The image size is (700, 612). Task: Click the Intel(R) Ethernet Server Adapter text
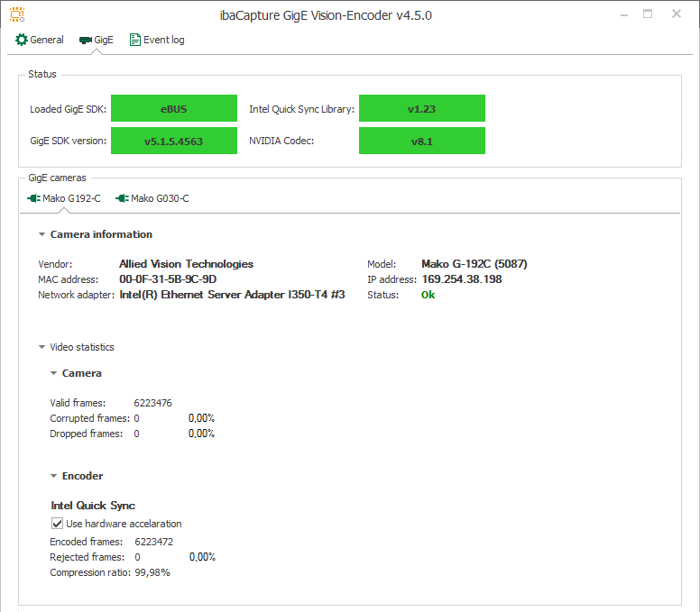[x=232, y=295]
